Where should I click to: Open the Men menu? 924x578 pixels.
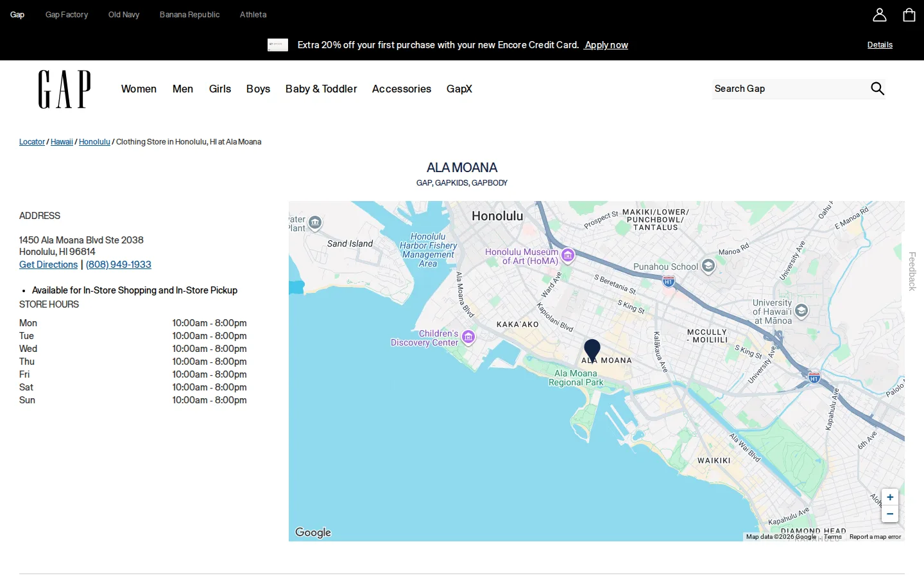[x=183, y=89]
